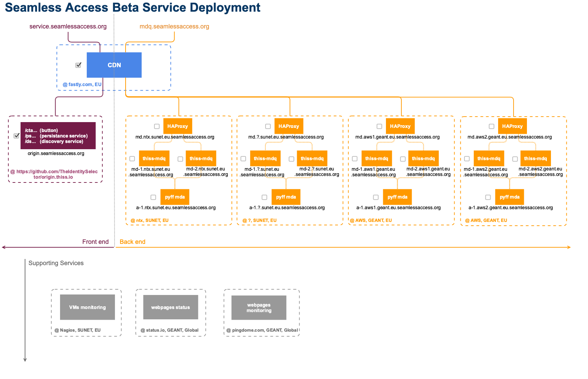Click the Supporting Services heading
Screen dimensions: 588x379
56,263
